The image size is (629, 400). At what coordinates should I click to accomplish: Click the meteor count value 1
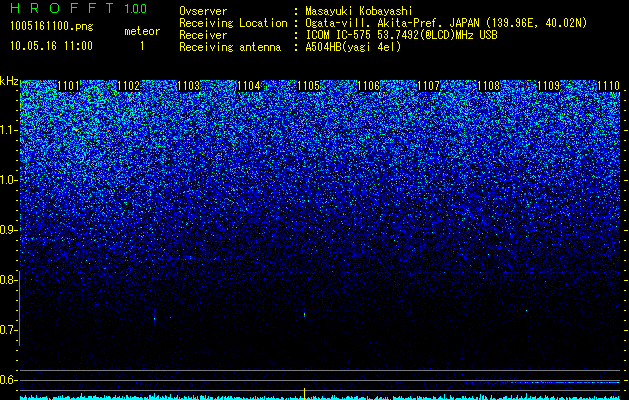142,46
